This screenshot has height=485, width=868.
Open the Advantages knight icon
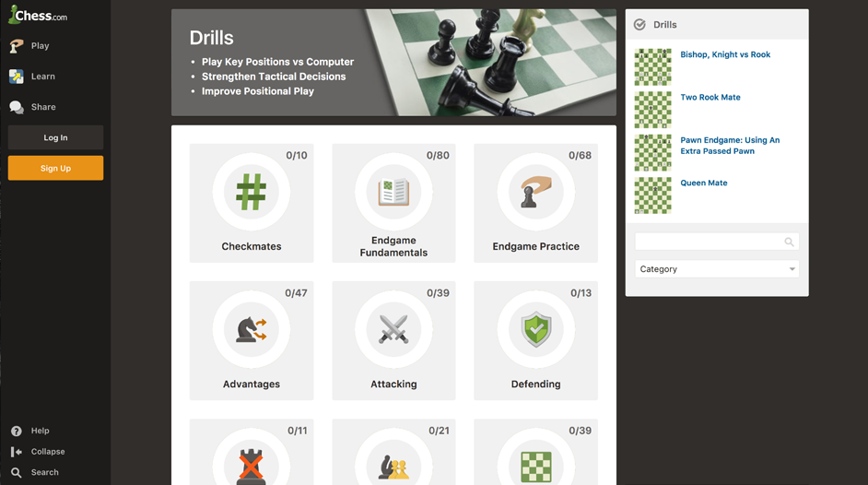tap(252, 329)
